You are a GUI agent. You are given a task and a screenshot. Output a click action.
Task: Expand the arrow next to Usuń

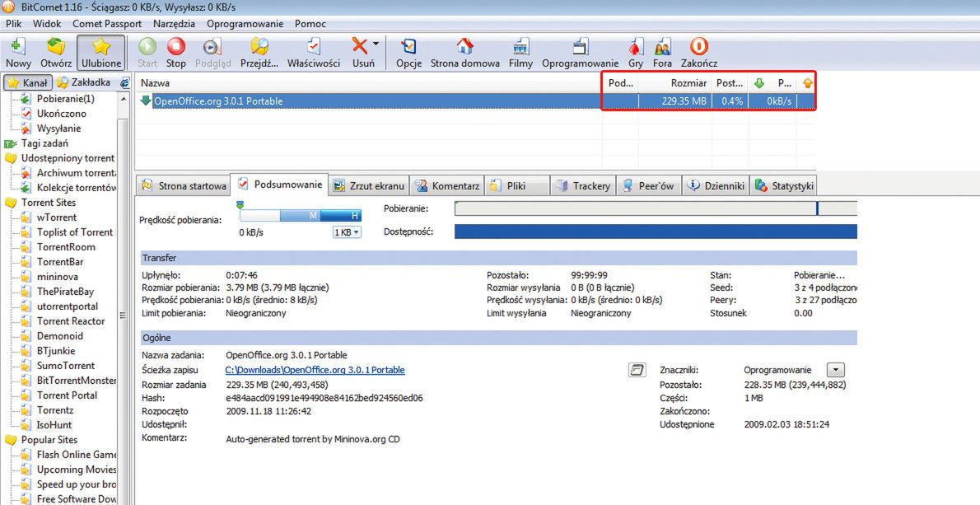click(376, 44)
